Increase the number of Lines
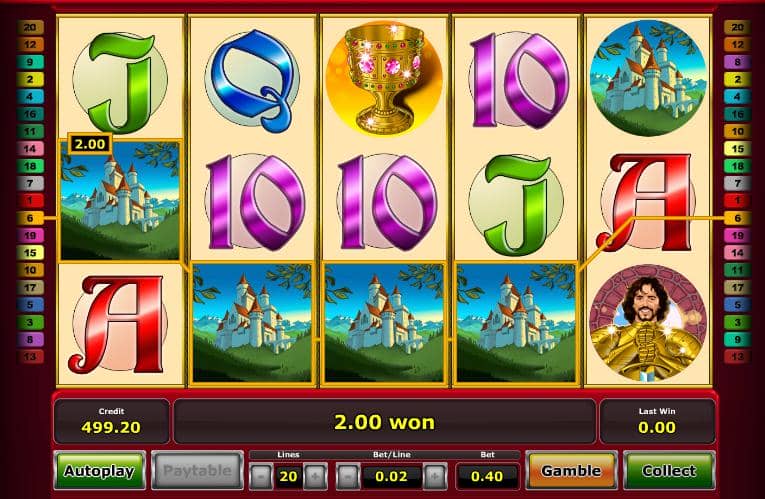Screen dimensions: 765x499 315,476
